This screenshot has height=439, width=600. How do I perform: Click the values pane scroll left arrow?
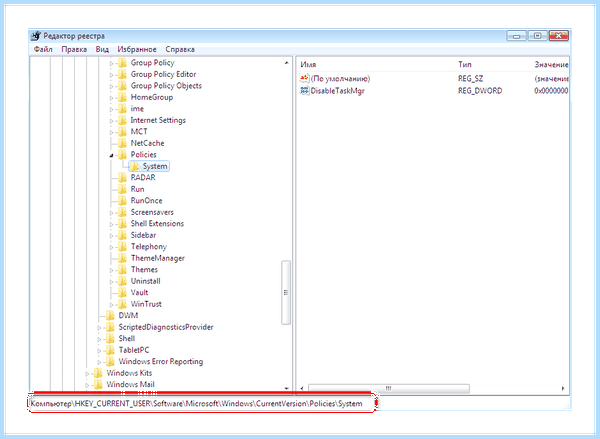coord(302,388)
